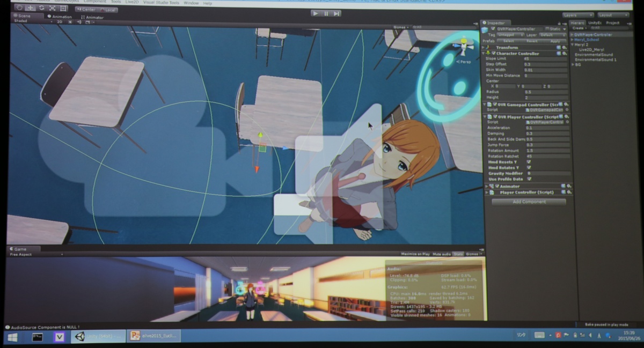
Task: Toggle scene lighting icon
Action: pyautogui.click(x=70, y=22)
